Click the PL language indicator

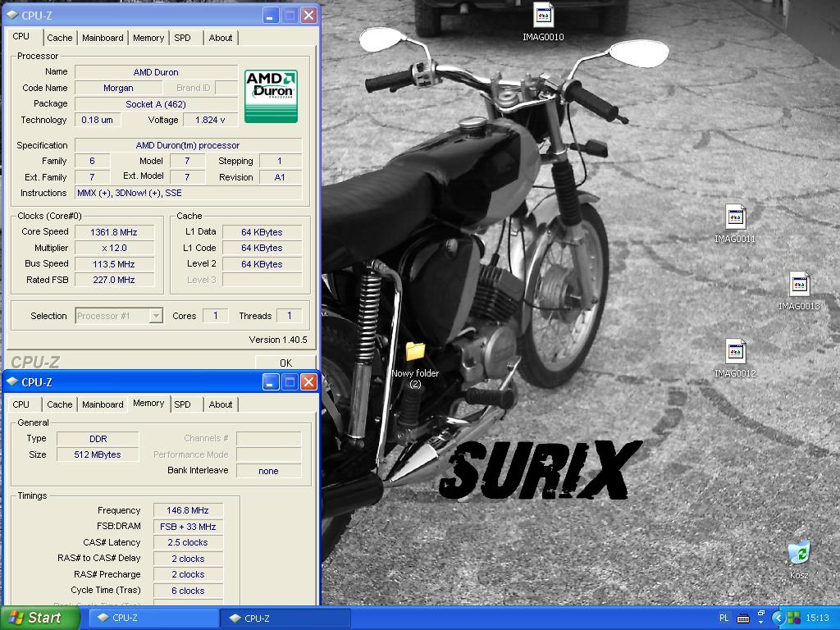[724, 619]
